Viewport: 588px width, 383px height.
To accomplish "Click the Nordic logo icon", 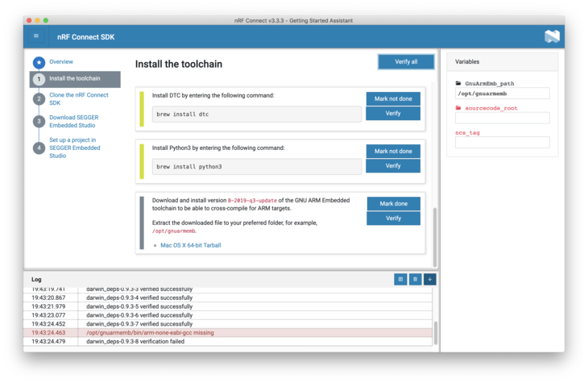I will (x=552, y=36).
